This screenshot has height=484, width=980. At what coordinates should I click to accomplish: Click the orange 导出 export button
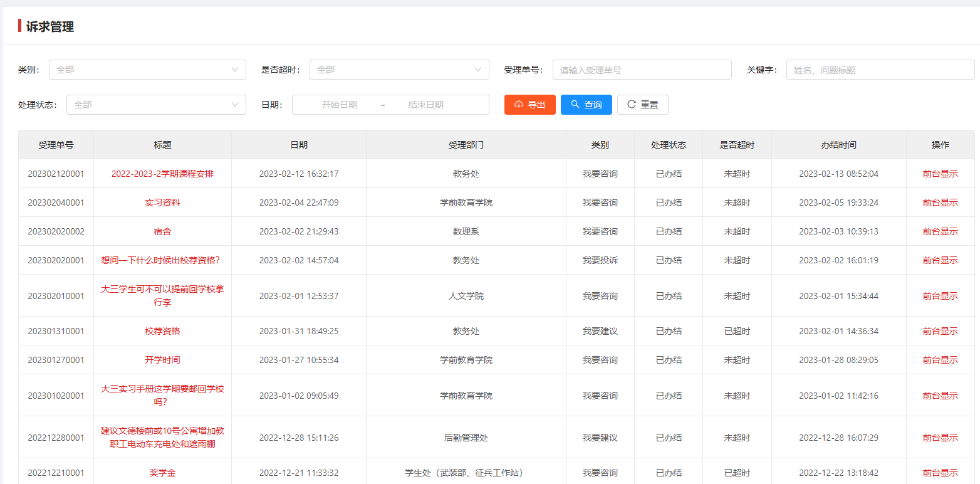tap(529, 105)
